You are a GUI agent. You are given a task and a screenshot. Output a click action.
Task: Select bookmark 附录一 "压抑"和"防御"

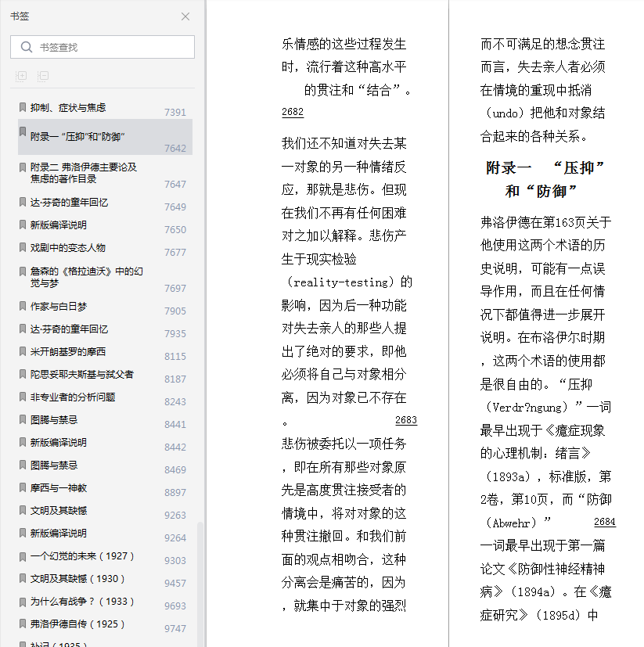pos(105,137)
